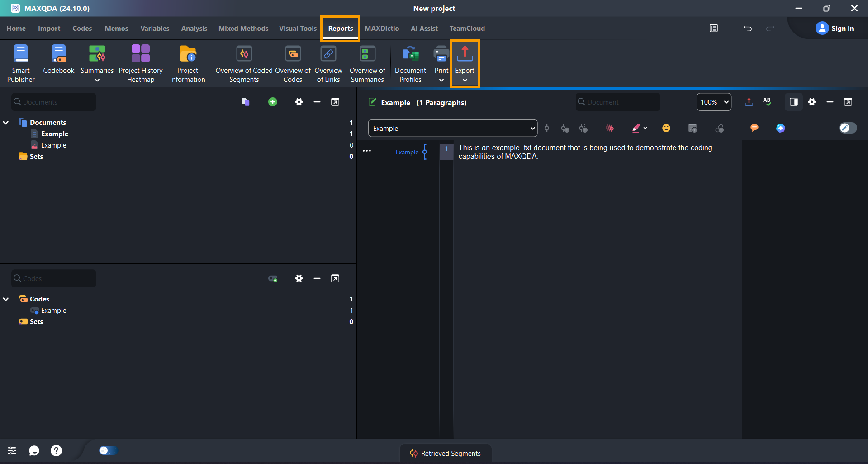Viewport: 868px width, 464px height.
Task: Toggle the switch in bottom status bar
Action: coord(108,450)
